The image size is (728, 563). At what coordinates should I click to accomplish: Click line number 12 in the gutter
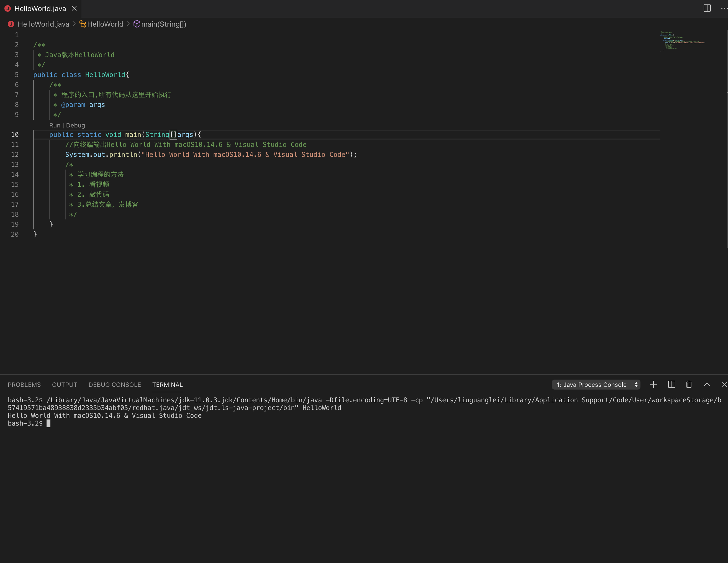click(15, 154)
